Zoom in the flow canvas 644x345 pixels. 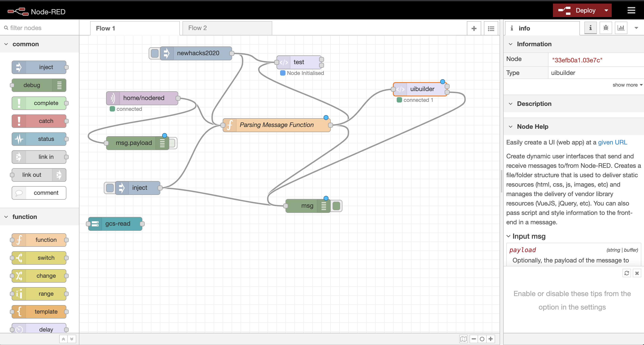tap(491, 339)
